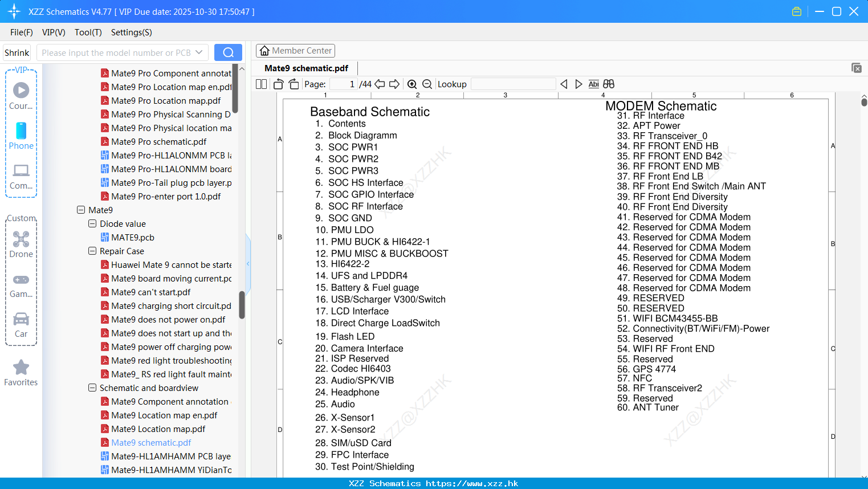Click the window restore icon at right of tab bar
Screen dimensions: 868x489
[x=857, y=68]
